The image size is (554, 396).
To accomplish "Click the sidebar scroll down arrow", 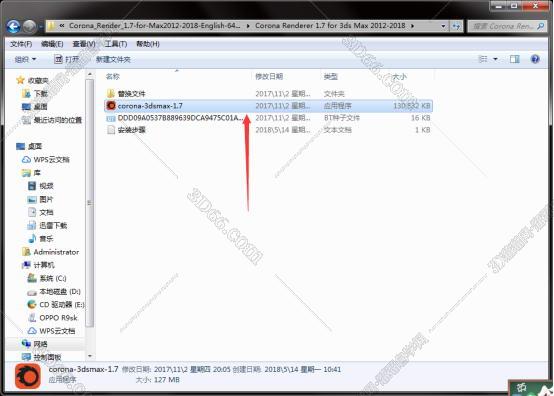I will point(90,356).
